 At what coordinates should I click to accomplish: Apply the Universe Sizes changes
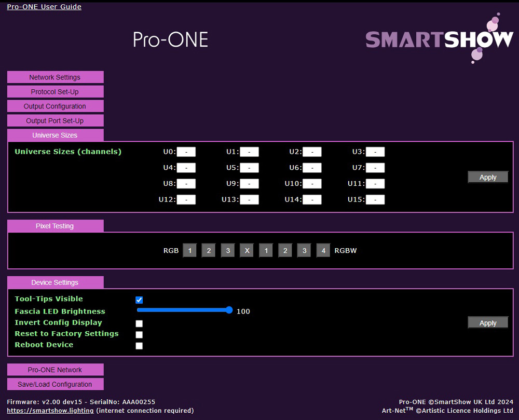click(487, 178)
